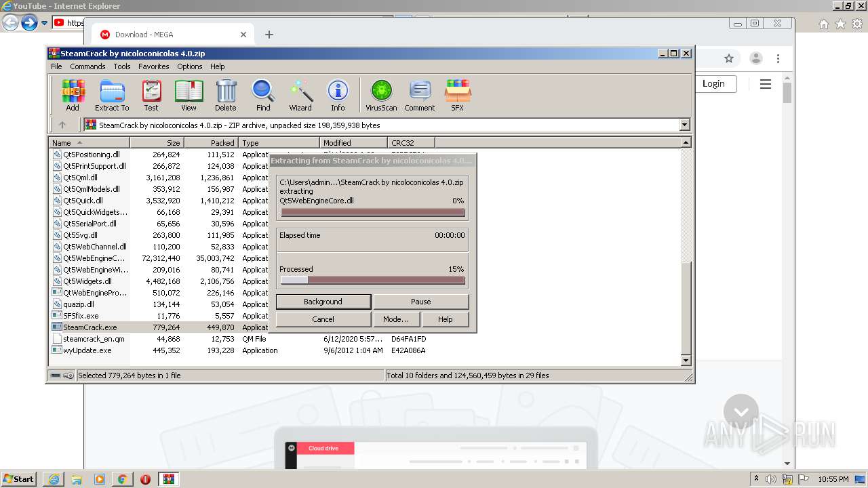Sort by Name column header

89,142
